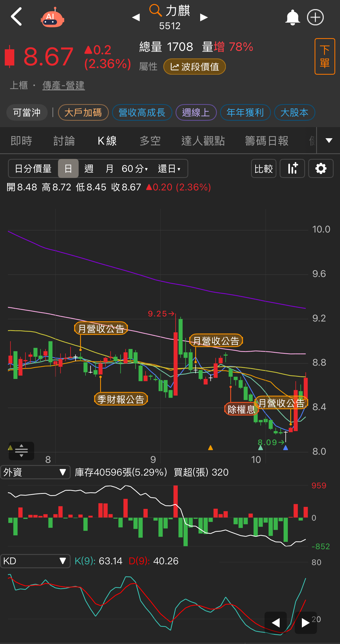Screen dimensions: 340x644
Task: Switch to the 多空 tab
Action: pyautogui.click(x=150, y=141)
